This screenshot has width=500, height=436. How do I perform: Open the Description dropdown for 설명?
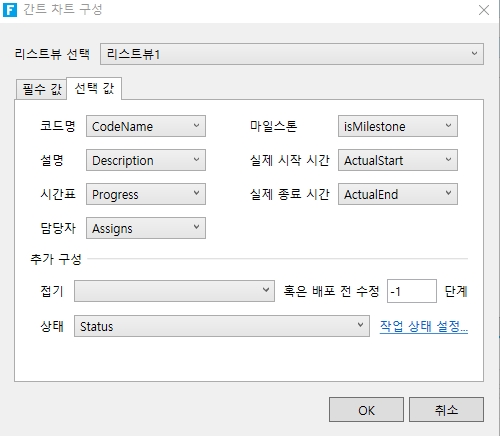(x=146, y=160)
